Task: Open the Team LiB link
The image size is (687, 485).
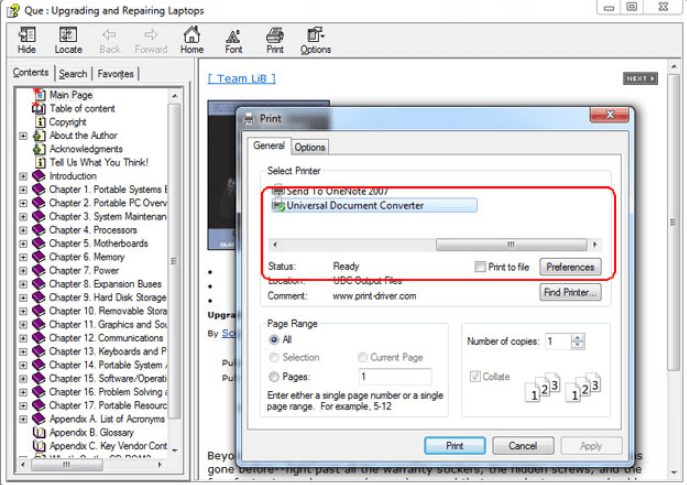Action: click(x=241, y=78)
